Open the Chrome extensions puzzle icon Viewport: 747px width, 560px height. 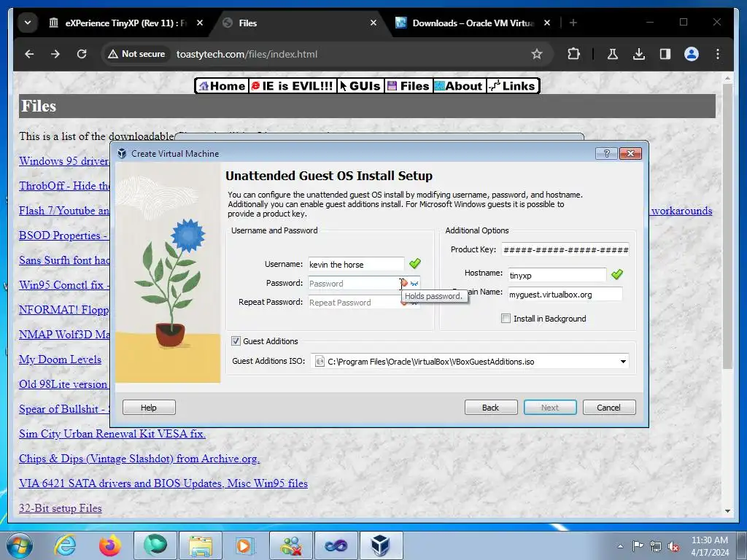(x=573, y=54)
